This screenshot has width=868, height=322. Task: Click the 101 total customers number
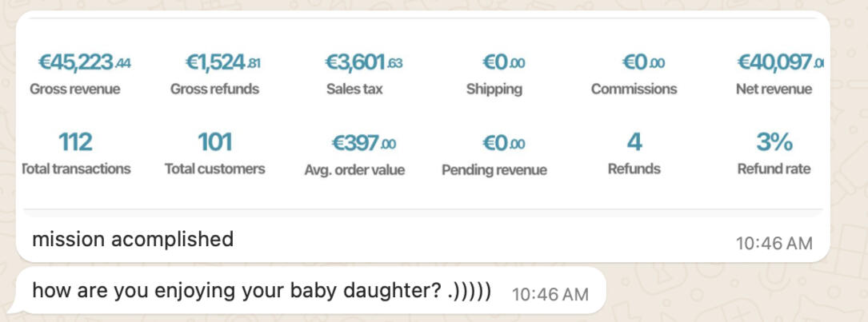214,142
